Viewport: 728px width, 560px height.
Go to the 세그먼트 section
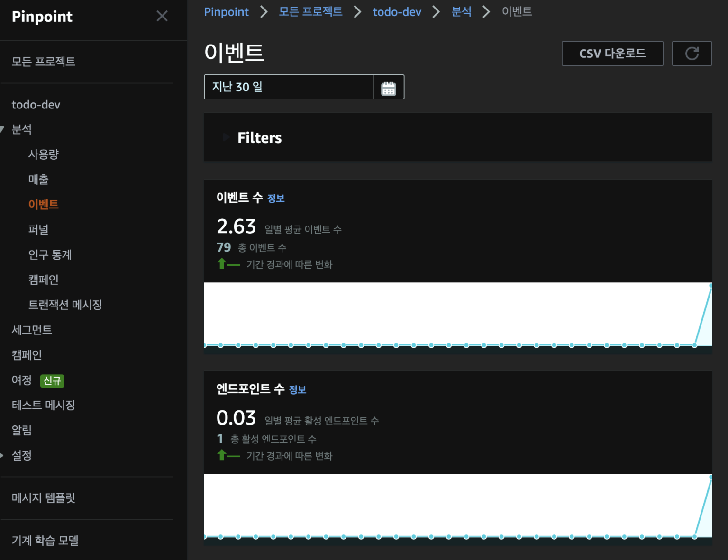click(x=32, y=329)
